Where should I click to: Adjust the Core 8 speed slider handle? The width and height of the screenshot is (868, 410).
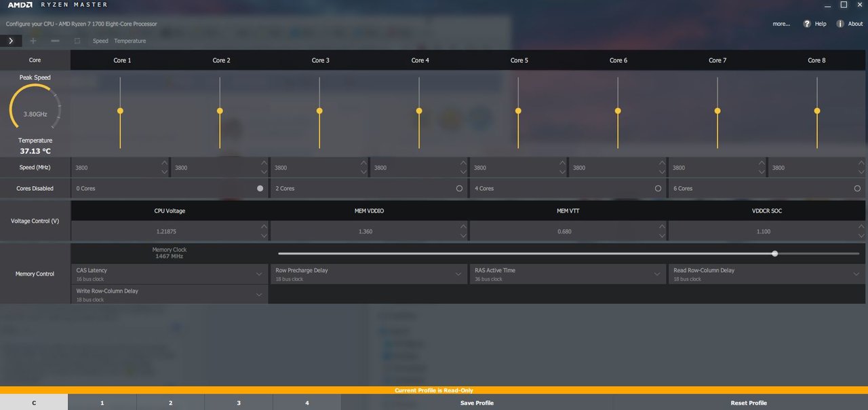coord(817,111)
